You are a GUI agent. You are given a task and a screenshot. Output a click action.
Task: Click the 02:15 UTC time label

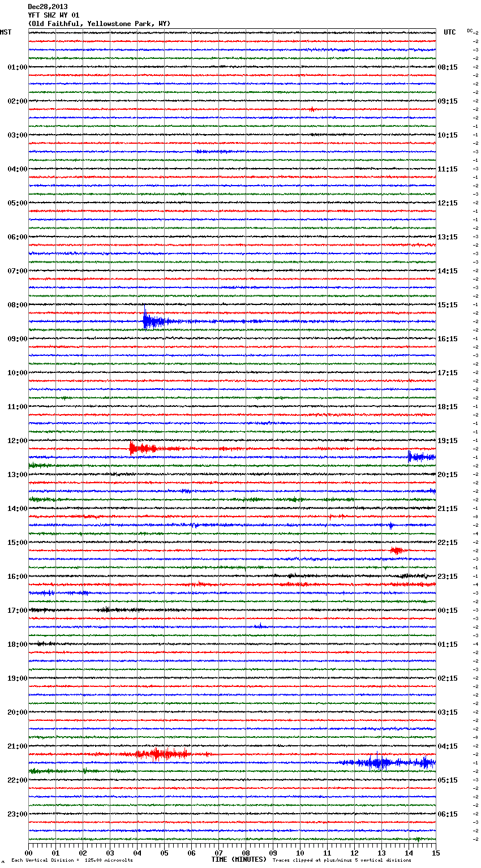(448, 678)
